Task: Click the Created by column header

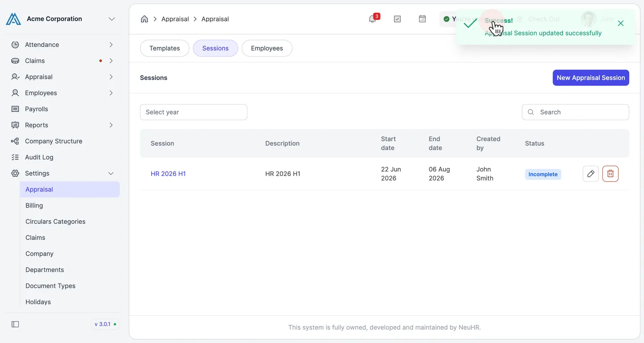Action: click(488, 143)
